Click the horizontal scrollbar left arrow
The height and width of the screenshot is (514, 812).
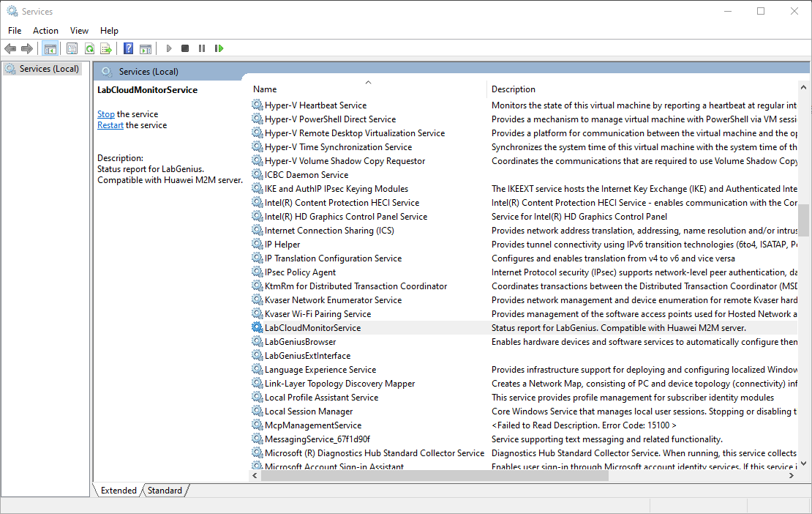point(255,475)
